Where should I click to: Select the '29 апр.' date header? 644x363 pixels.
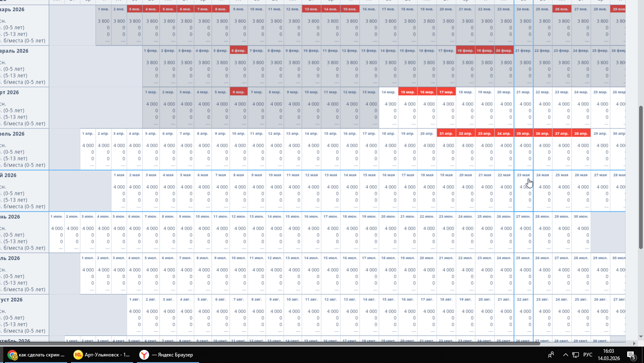coord(600,133)
